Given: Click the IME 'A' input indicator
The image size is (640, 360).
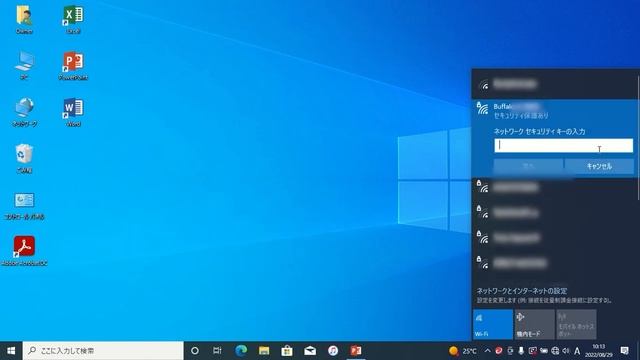Looking at the screenshot, I should (577, 351).
